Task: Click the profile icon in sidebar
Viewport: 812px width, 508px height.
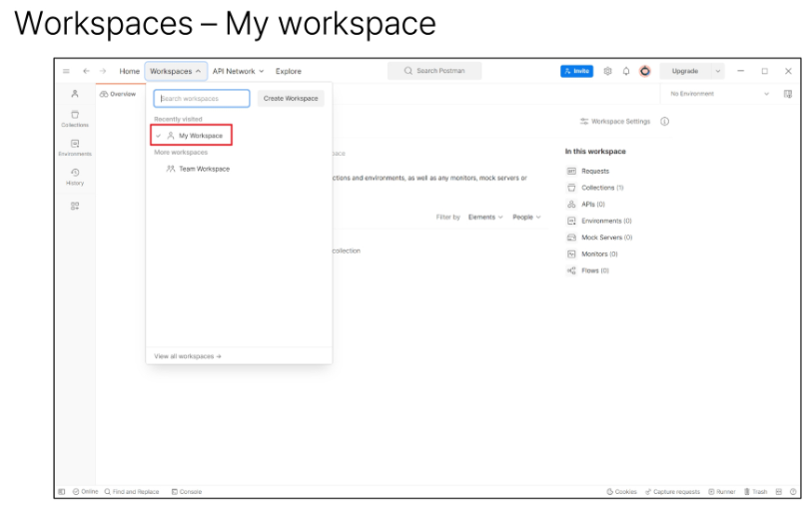Action: pyautogui.click(x=75, y=94)
